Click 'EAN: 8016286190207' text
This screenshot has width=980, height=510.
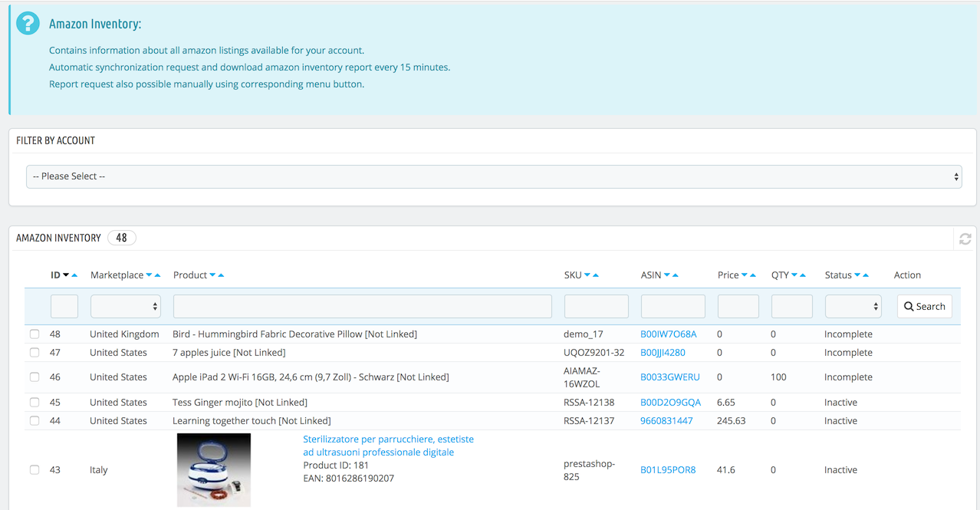click(x=348, y=479)
